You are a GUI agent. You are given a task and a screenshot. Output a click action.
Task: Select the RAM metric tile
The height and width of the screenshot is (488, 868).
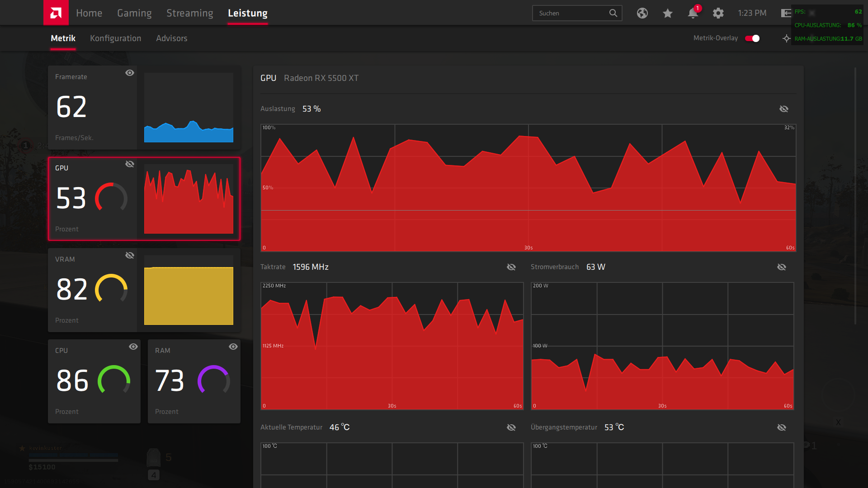[194, 381]
